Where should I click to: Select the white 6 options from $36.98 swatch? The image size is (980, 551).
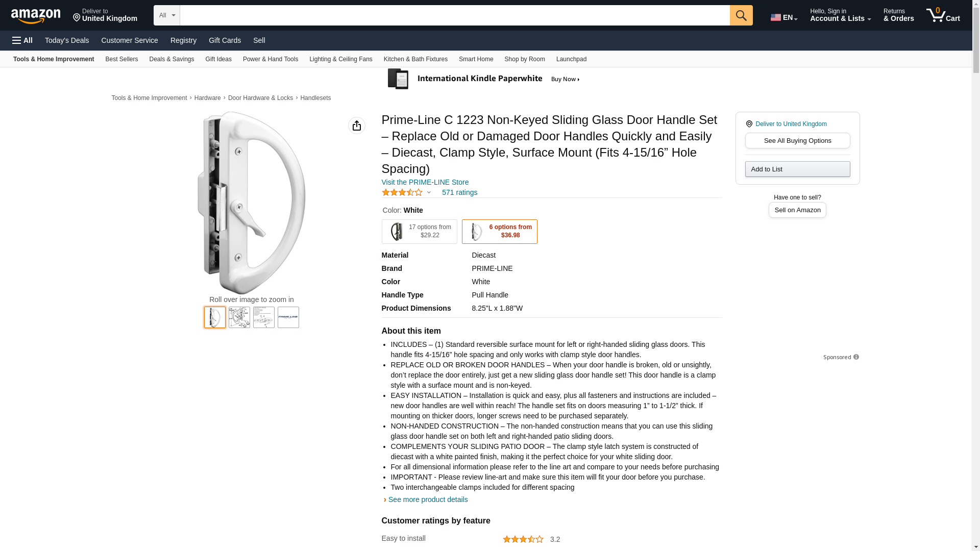point(500,232)
